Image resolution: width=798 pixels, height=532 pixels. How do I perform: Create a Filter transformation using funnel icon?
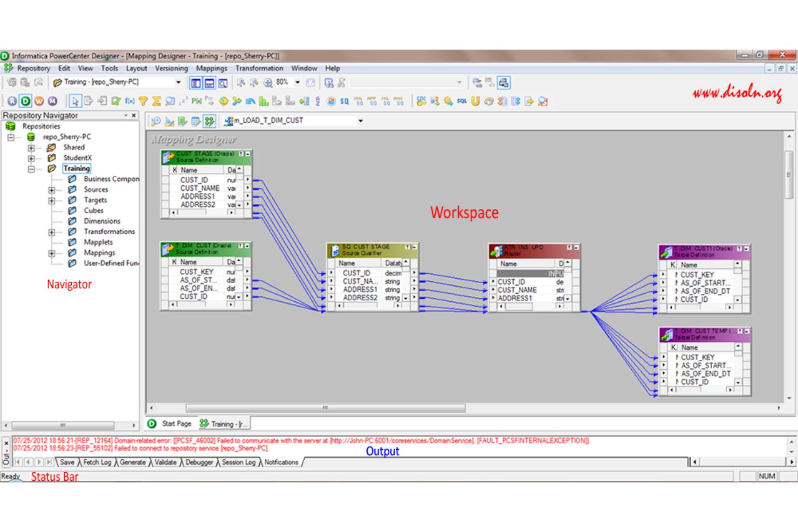point(143,101)
